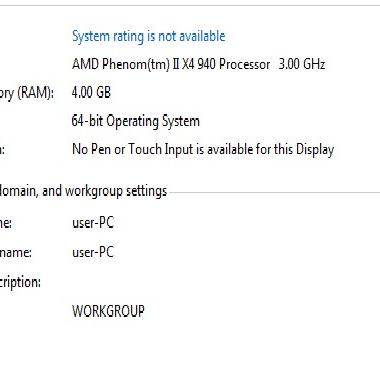This screenshot has width=380, height=380.
Task: Click the "cription:" description label
Action: click(20, 283)
